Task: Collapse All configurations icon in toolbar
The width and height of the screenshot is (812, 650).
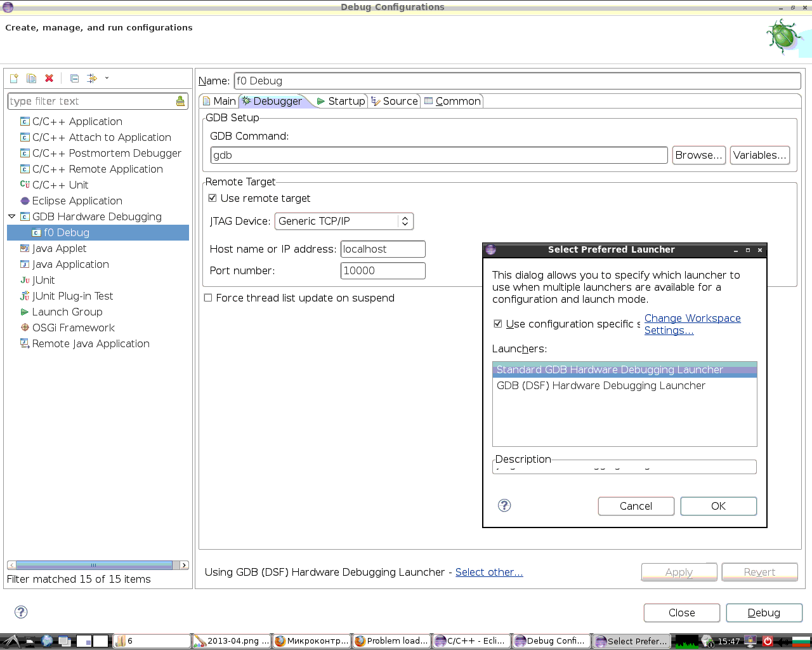Action: pos(74,78)
